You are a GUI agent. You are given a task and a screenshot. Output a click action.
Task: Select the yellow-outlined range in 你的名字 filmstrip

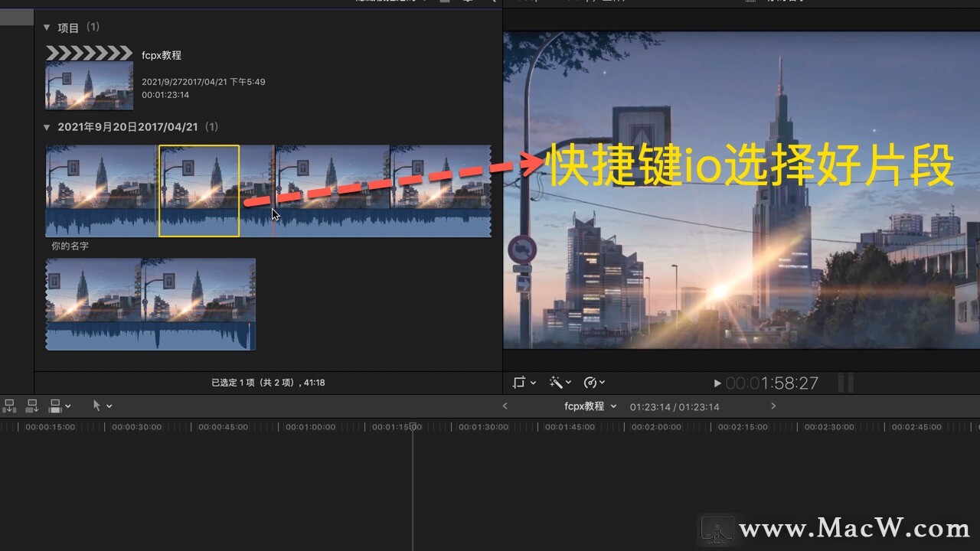click(x=199, y=191)
